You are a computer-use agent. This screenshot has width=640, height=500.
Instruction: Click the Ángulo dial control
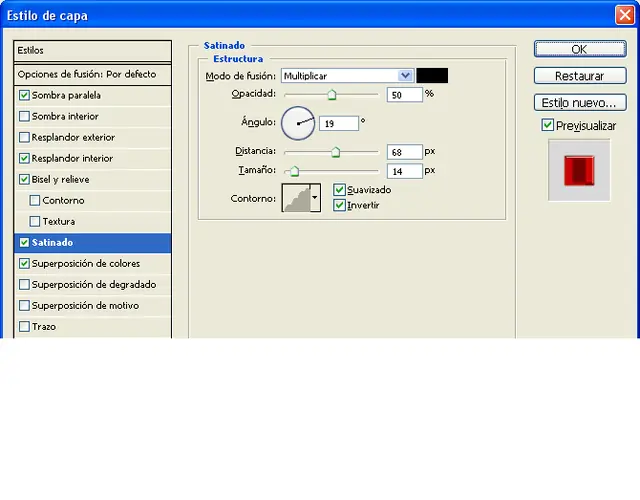[298, 123]
